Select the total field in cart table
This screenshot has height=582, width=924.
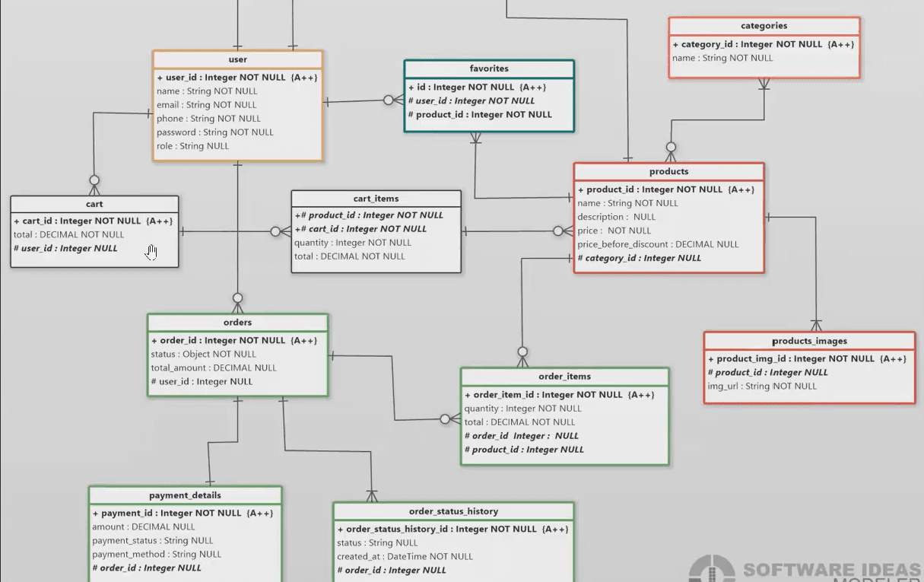[x=68, y=235]
